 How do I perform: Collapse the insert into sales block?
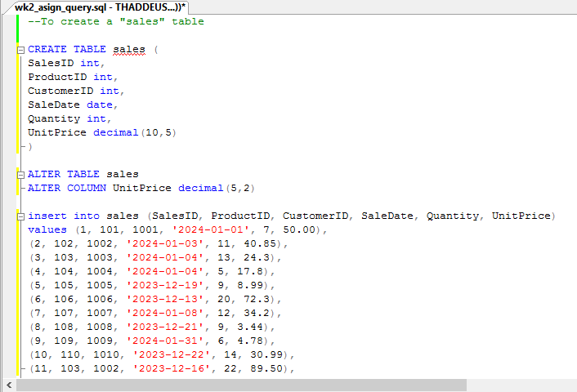pos(21,216)
